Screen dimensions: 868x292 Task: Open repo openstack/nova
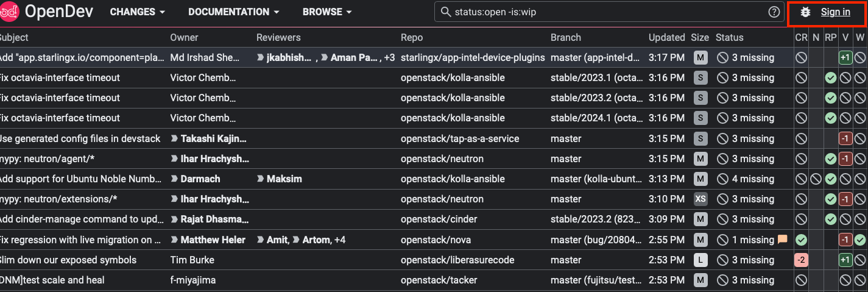436,240
